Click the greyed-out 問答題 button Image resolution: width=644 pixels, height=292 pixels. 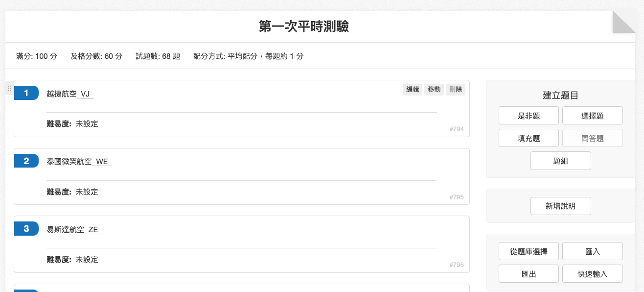pos(592,138)
